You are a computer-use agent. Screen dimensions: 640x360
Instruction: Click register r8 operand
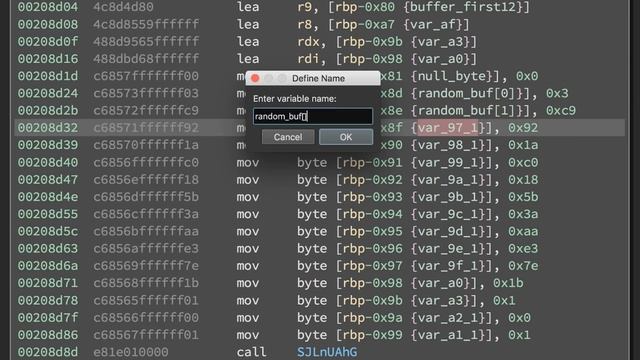click(x=304, y=24)
